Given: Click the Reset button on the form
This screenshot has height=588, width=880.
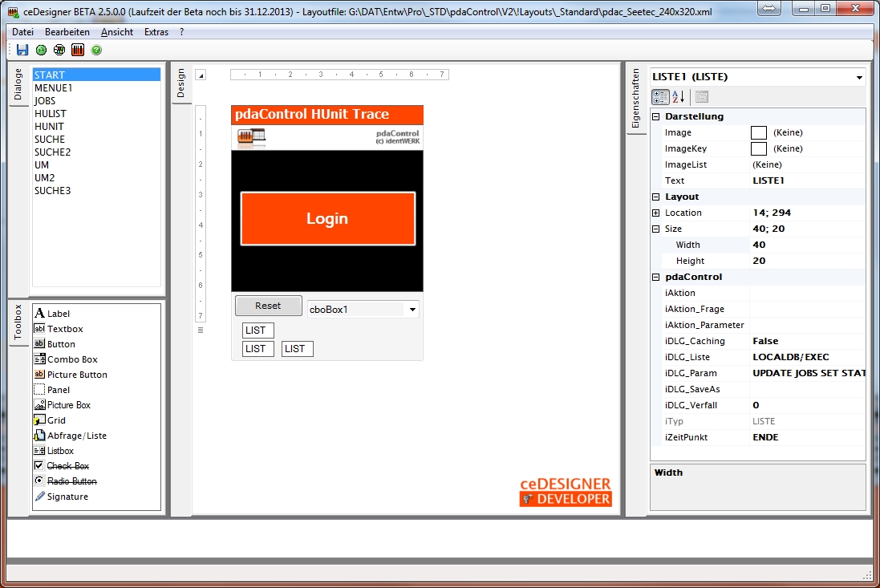Looking at the screenshot, I should pyautogui.click(x=268, y=306).
